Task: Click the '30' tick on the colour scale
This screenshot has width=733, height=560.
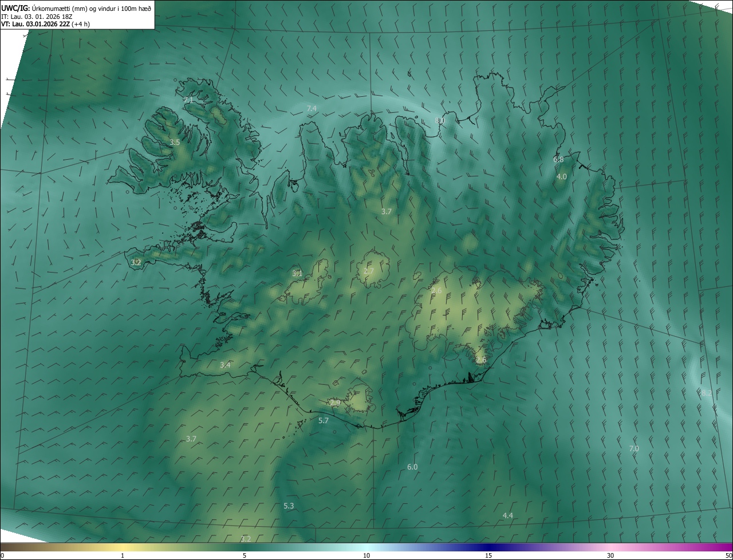Action: (610, 556)
